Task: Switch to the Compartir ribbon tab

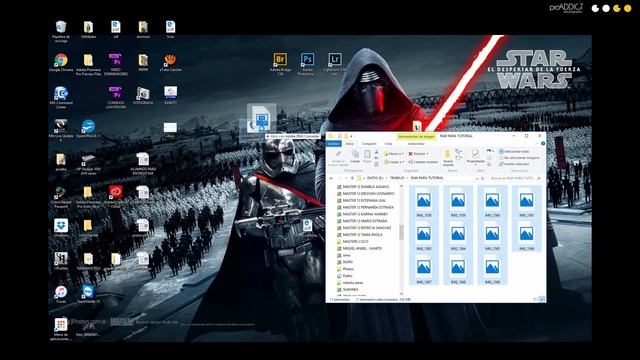Action: (369, 144)
